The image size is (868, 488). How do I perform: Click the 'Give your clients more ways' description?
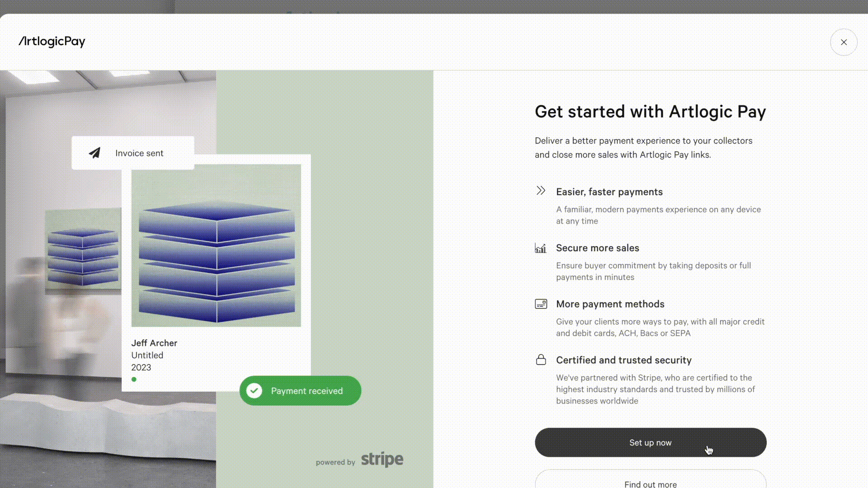(660, 327)
